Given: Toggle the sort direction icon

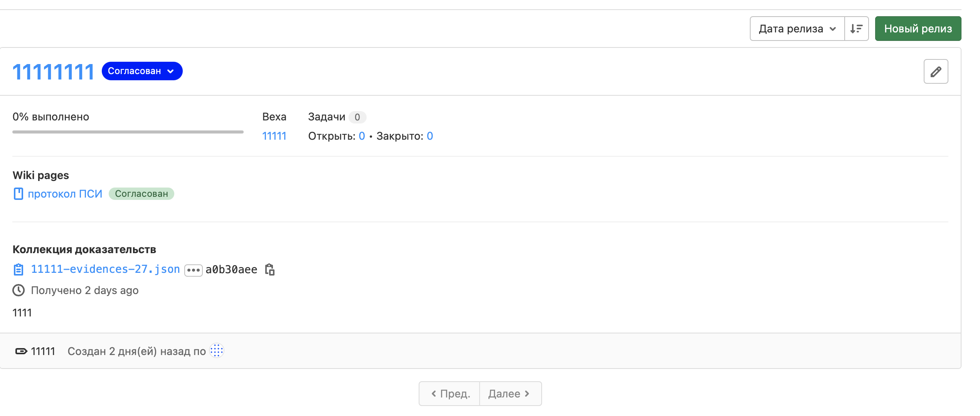Looking at the screenshot, I should point(856,29).
